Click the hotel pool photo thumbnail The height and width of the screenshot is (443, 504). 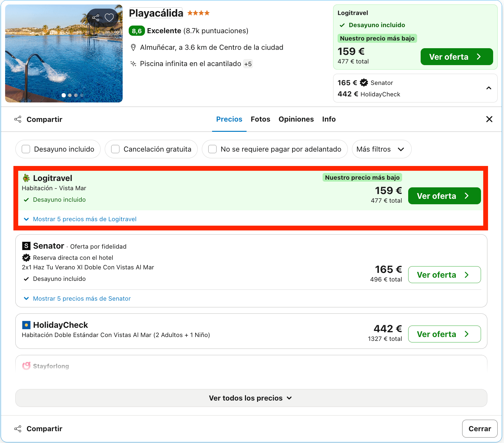[64, 53]
